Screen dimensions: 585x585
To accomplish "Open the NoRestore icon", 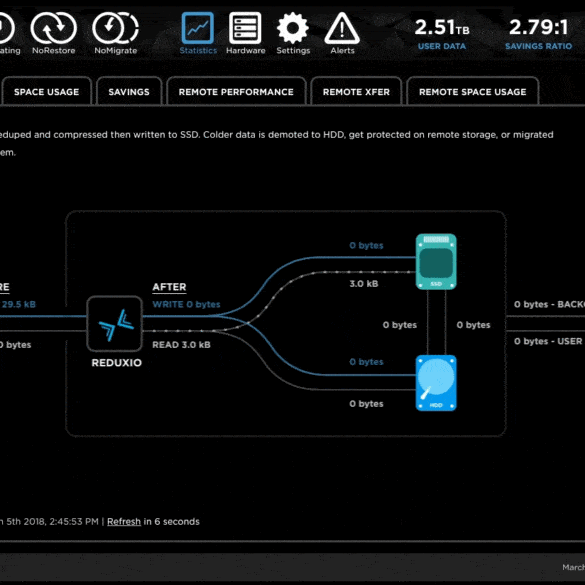I will [53, 28].
